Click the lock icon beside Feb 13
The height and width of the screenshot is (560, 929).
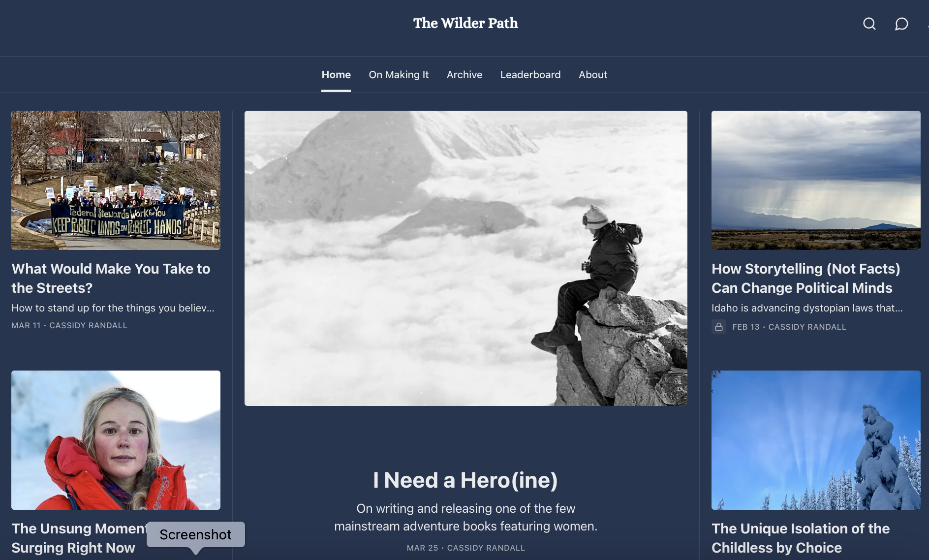click(x=719, y=327)
